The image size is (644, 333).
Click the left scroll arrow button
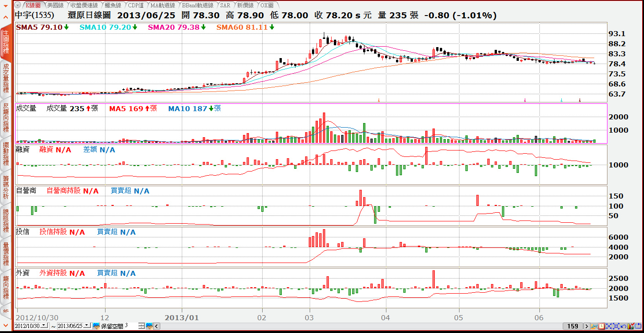tap(157, 326)
